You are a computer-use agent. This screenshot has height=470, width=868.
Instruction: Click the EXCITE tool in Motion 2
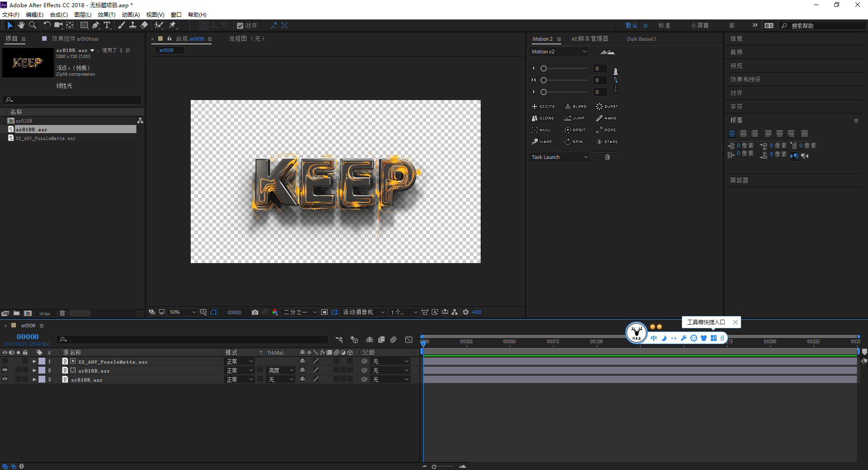[543, 106]
